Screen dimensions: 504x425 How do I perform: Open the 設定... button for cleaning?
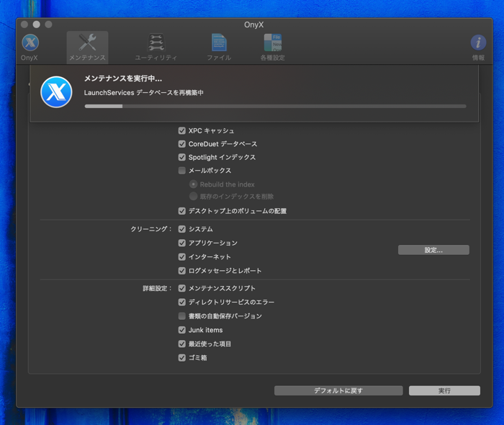pyautogui.click(x=433, y=250)
